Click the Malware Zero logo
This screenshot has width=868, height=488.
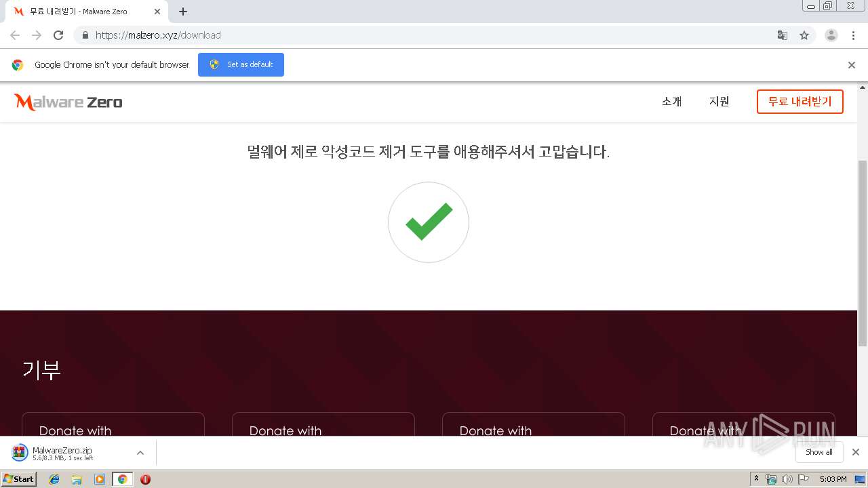point(68,102)
